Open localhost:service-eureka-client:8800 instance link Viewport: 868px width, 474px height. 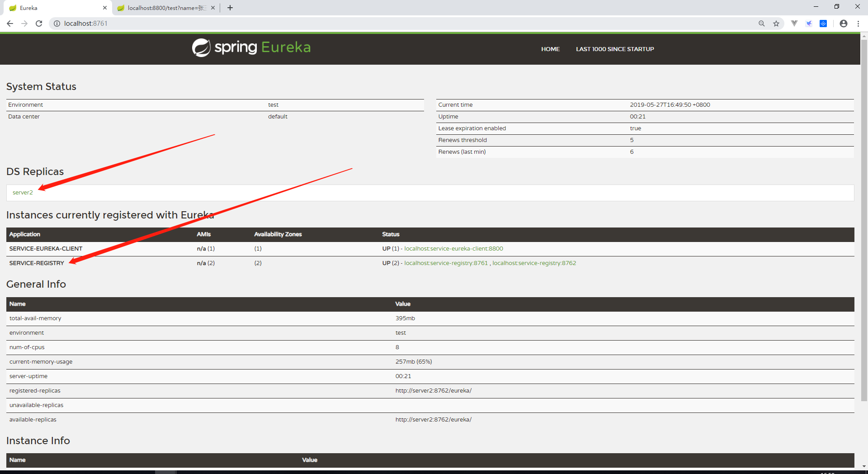point(453,249)
